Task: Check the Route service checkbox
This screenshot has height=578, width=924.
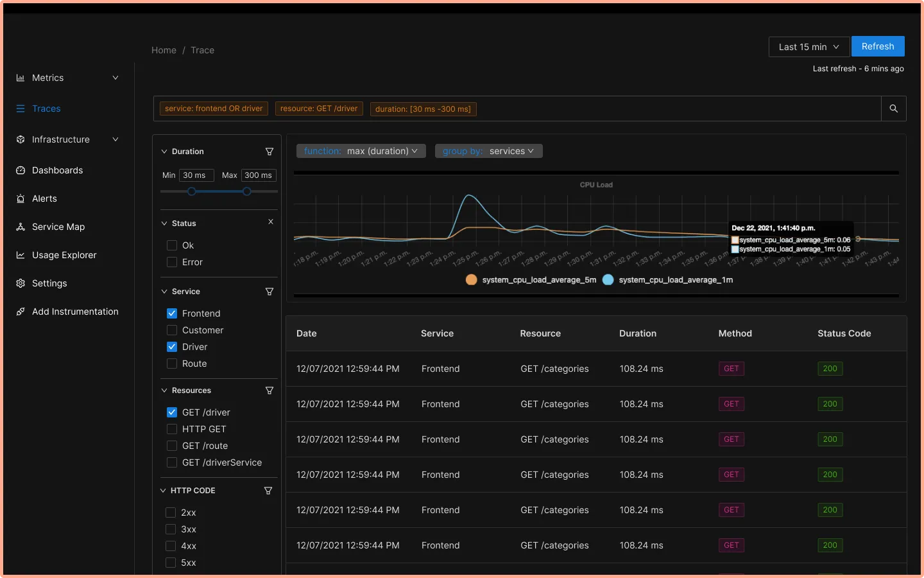Action: click(172, 363)
